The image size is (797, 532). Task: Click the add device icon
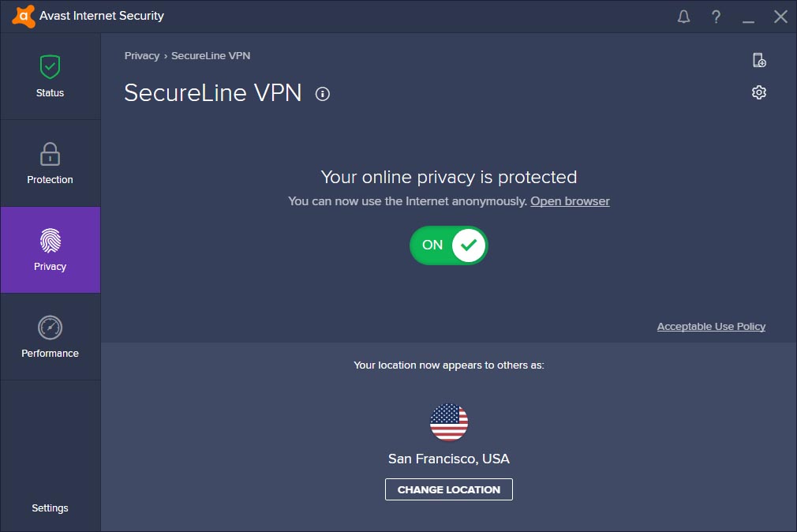pos(759,60)
